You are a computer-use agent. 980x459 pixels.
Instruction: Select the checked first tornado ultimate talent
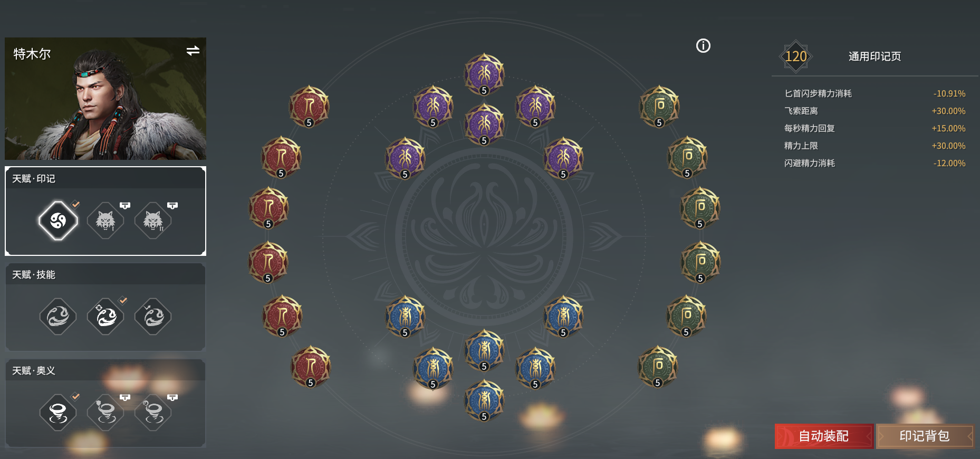point(58,413)
